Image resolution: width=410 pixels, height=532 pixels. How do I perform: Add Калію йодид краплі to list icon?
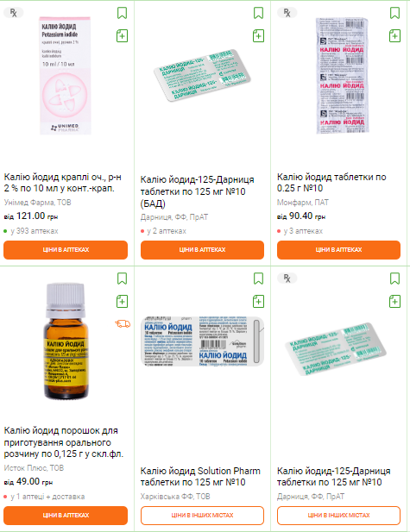click(122, 35)
